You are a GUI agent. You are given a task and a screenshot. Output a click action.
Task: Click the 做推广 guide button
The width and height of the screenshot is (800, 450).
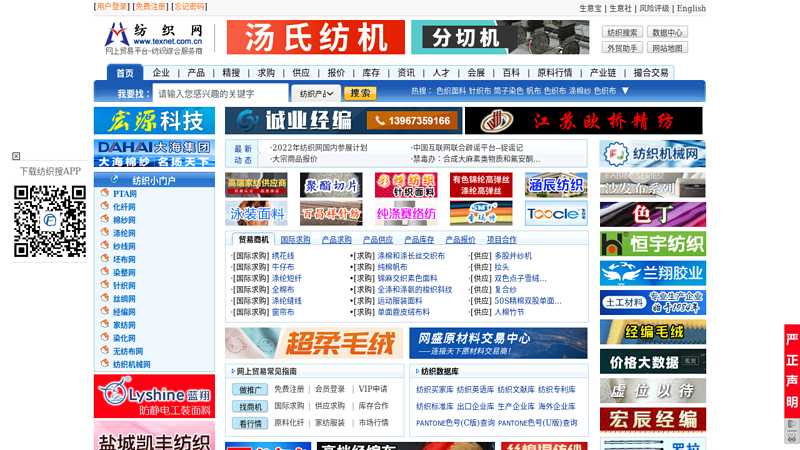250,389
